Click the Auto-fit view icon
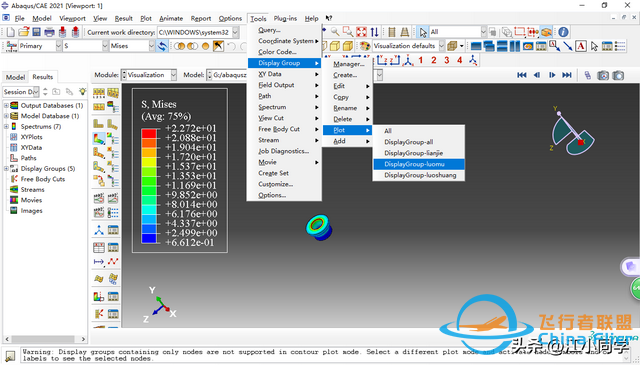640x365 pixels. tap(361, 32)
